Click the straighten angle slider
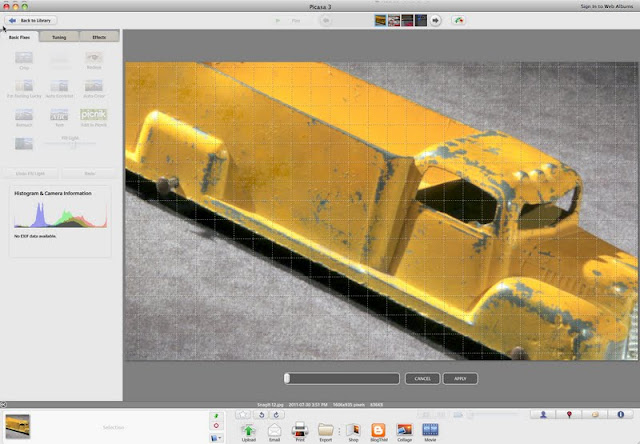640x444 pixels. coord(342,379)
